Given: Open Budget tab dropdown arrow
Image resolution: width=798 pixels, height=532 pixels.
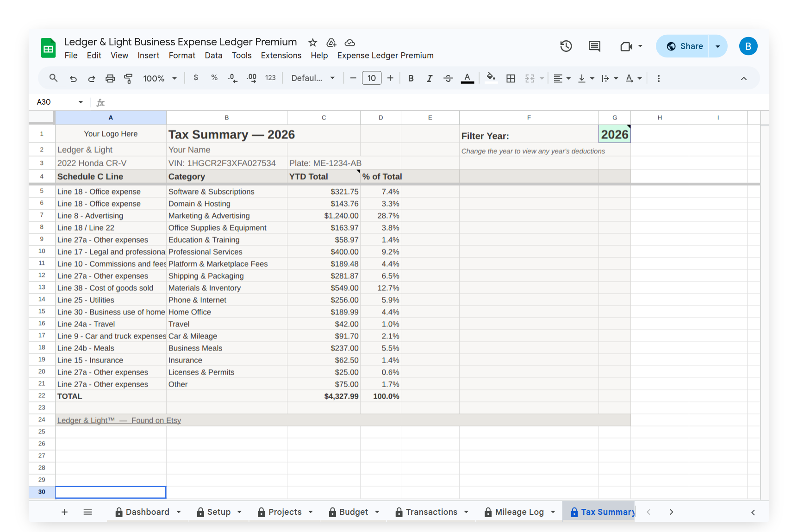Looking at the screenshot, I should tap(377, 512).
